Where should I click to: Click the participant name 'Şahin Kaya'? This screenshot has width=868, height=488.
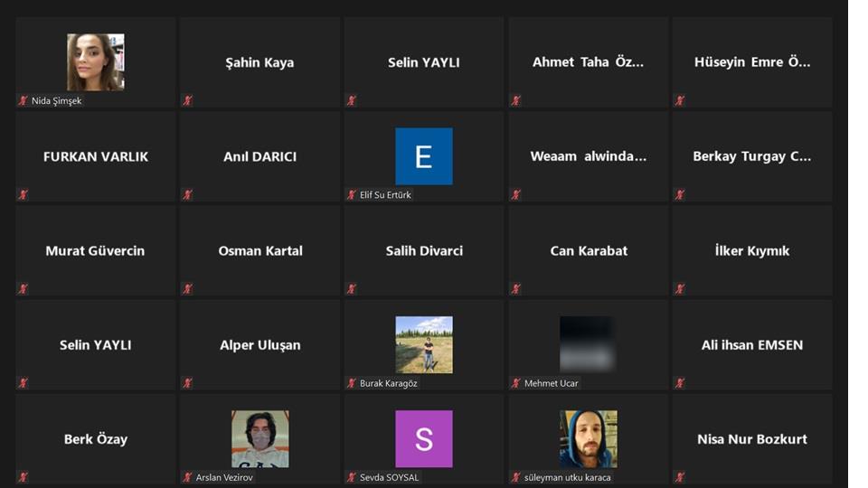(259, 62)
